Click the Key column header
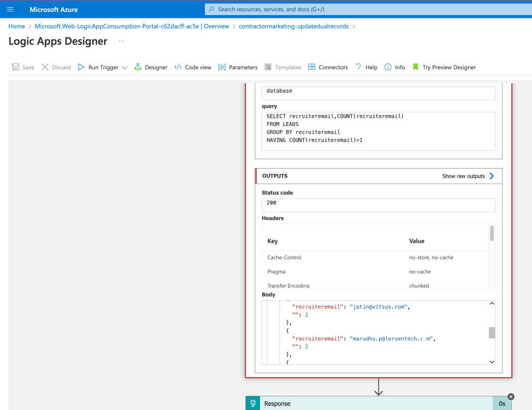Screen dimensions: 532x410 pyautogui.click(x=273, y=241)
